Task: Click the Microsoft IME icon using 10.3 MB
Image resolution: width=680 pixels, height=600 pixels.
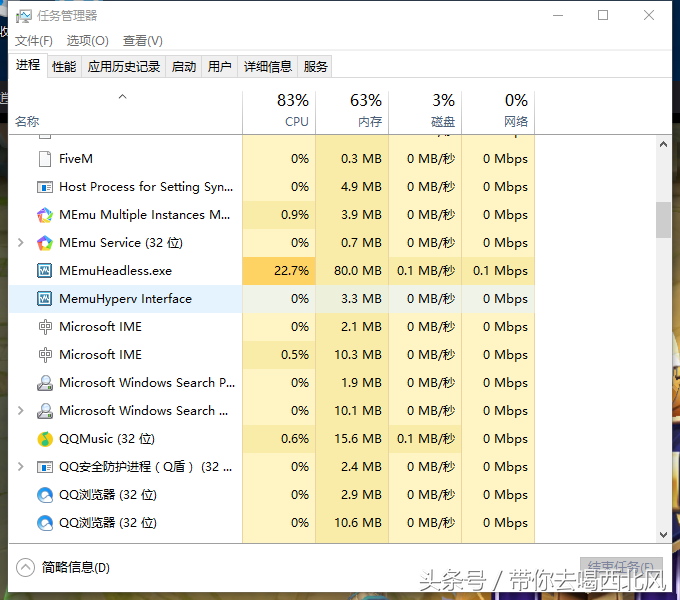Action: click(45, 355)
